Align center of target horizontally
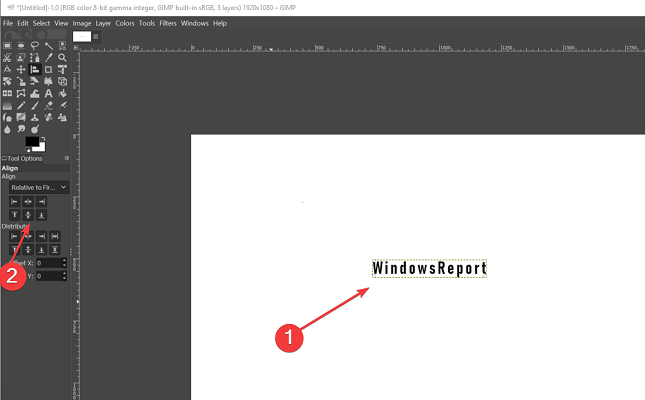Screen dimensions: 645x400 click(28, 202)
